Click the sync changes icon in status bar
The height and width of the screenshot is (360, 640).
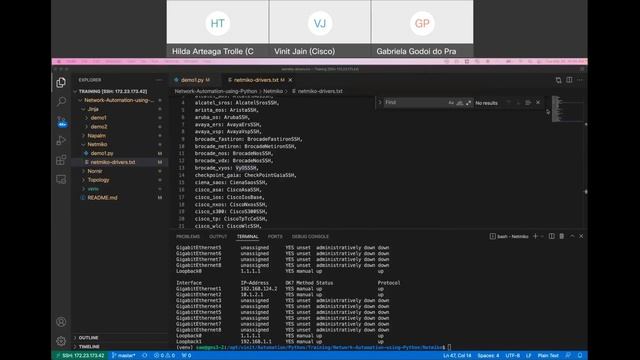tap(145, 356)
